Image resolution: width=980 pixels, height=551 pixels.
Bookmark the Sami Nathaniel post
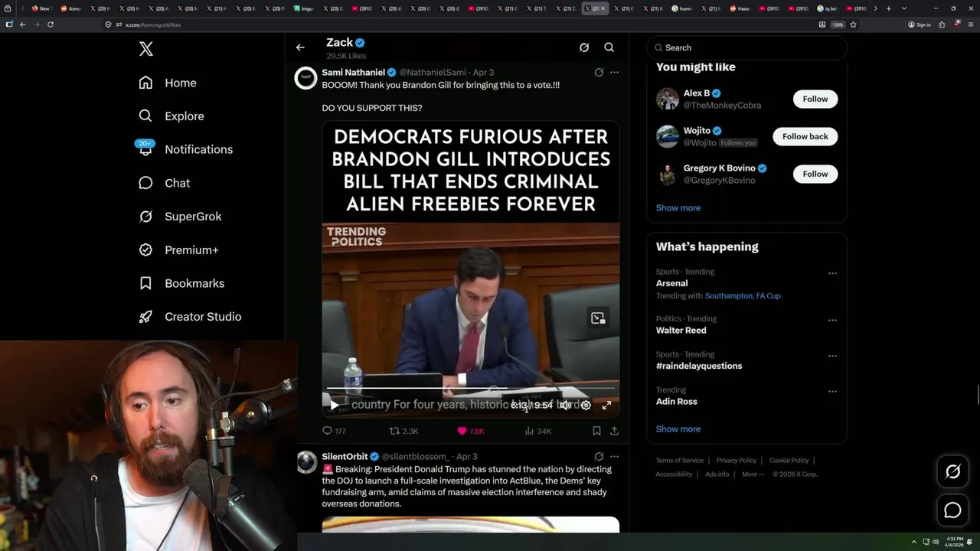coord(596,431)
